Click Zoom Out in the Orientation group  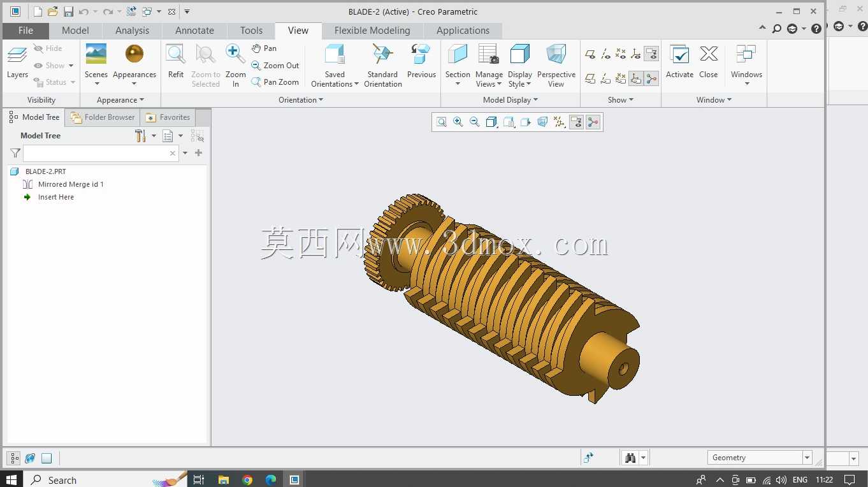(x=275, y=66)
